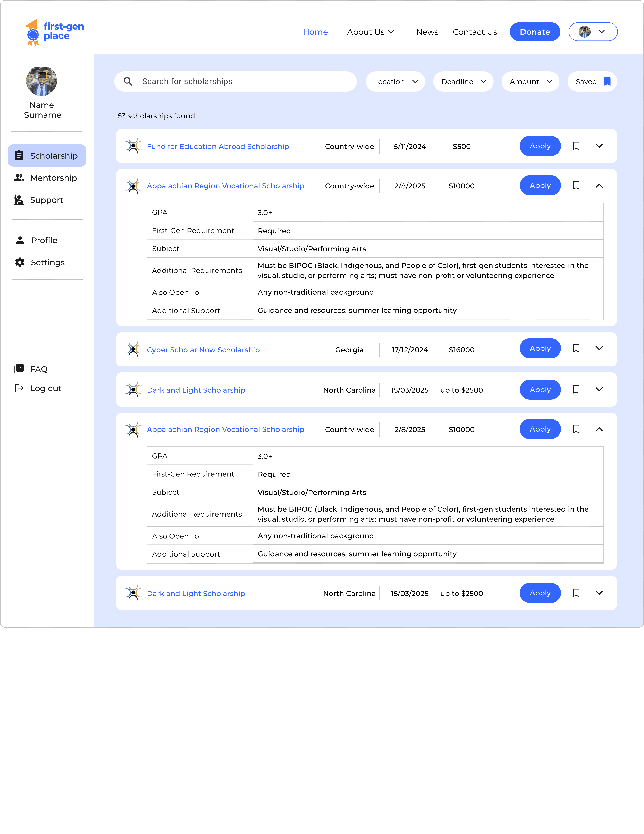The width and height of the screenshot is (644, 834).
Task: Go to the News page
Action: pyautogui.click(x=427, y=32)
